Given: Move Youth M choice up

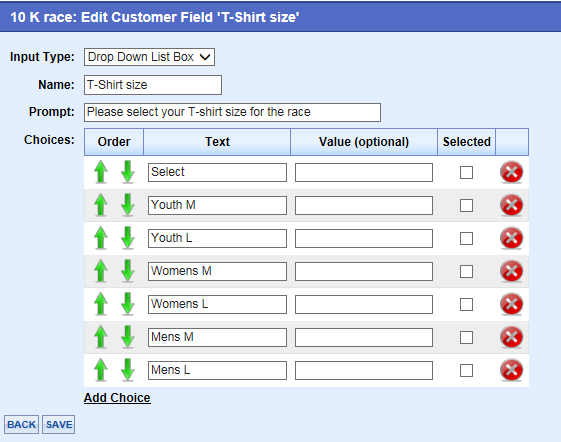Looking at the screenshot, I should tap(101, 205).
